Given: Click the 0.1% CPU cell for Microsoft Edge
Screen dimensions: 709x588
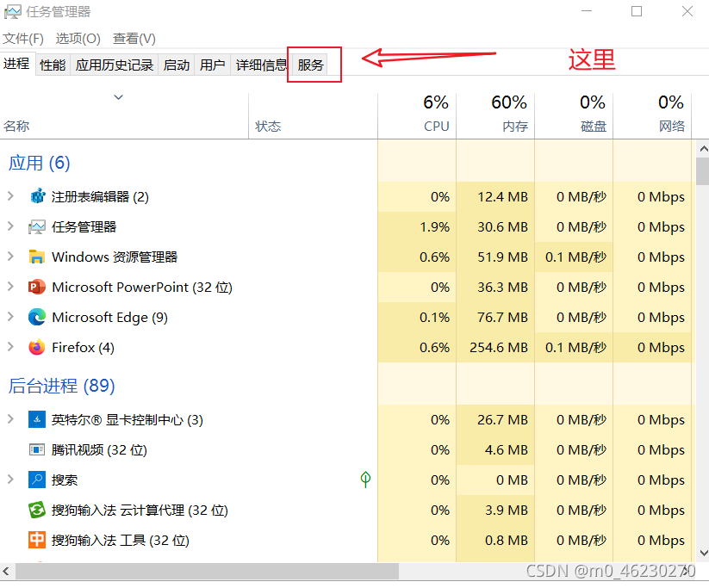Looking at the screenshot, I should [417, 317].
